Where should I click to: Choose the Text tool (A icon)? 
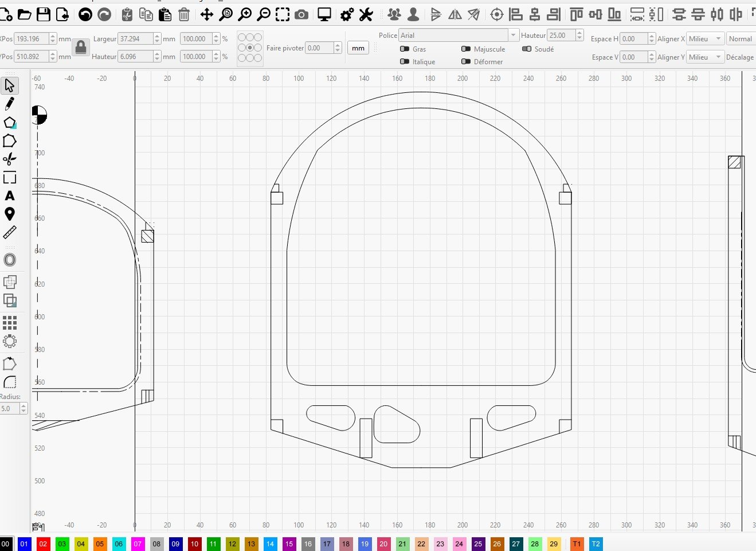click(10, 196)
